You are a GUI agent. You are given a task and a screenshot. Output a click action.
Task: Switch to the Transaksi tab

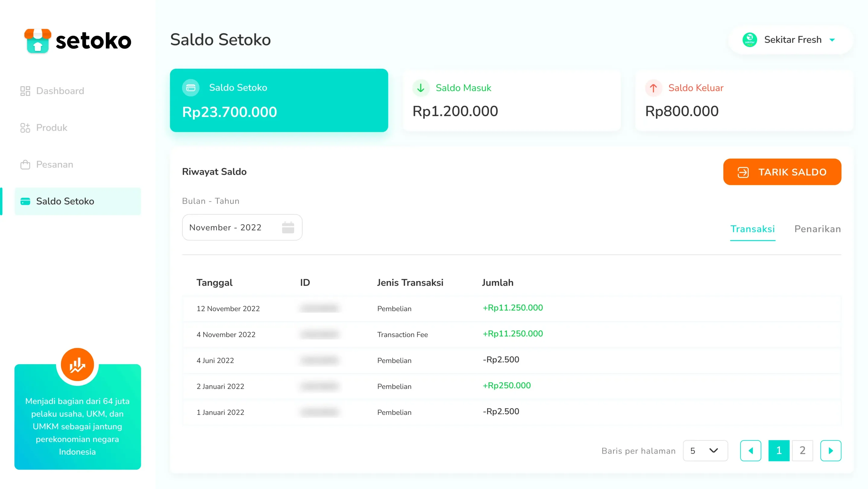coord(753,229)
